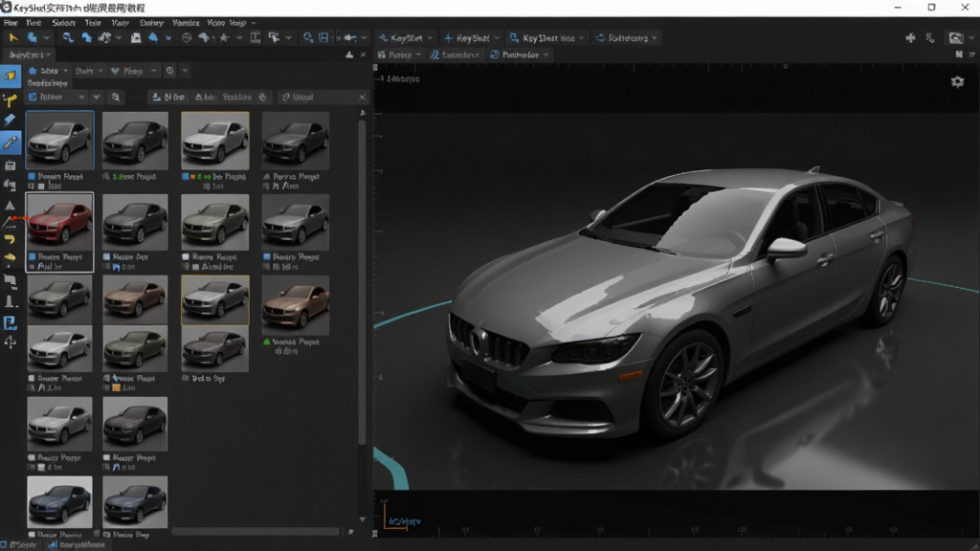Open the first menu in the menu bar

(x=11, y=23)
